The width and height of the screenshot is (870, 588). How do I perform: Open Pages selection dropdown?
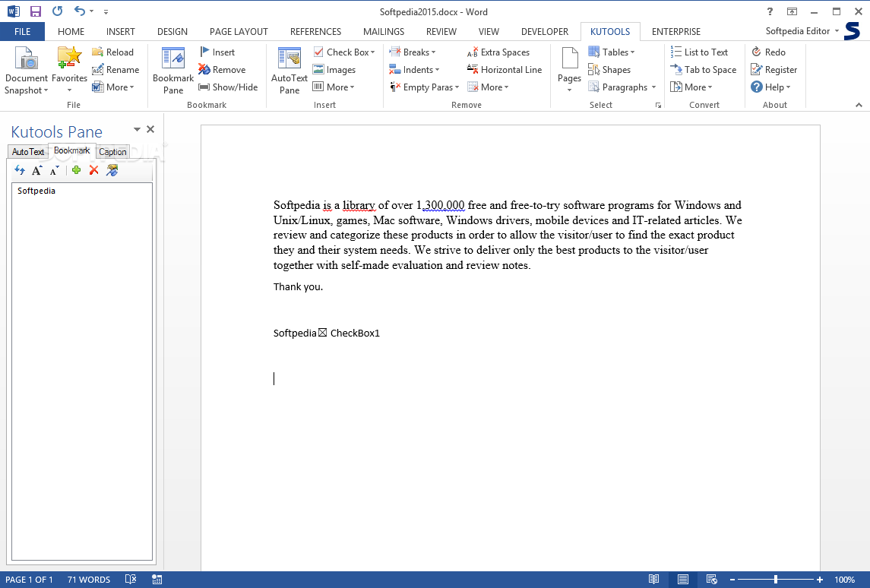pyautogui.click(x=569, y=71)
